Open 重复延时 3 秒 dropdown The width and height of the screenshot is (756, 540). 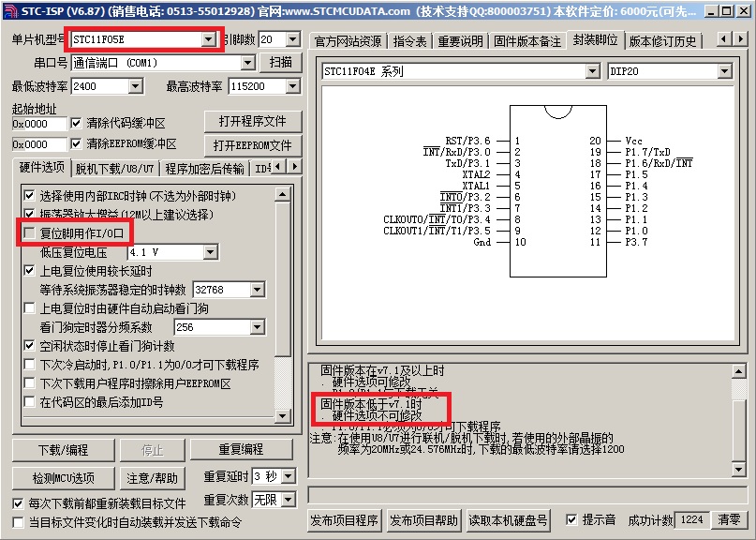(x=289, y=477)
